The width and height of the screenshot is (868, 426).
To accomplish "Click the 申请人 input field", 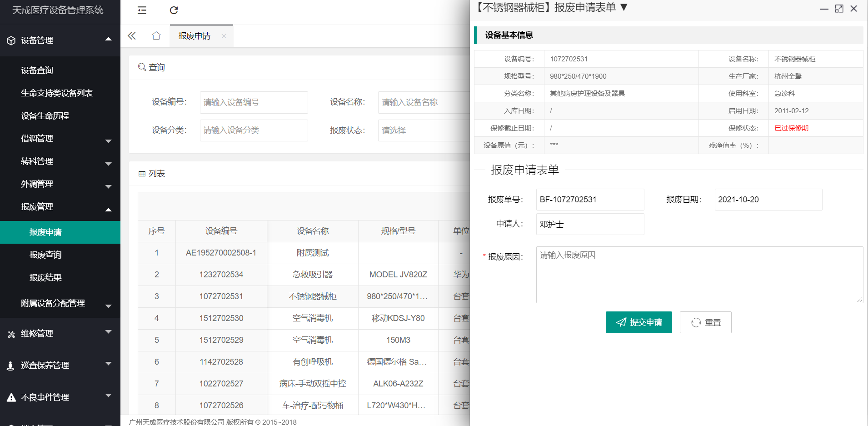I will (x=590, y=224).
